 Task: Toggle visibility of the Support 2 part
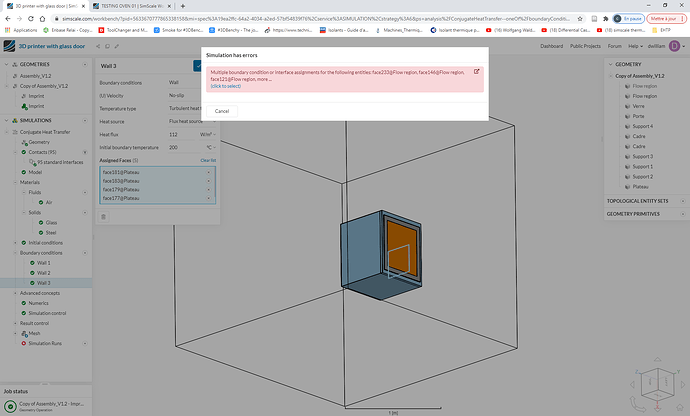(628, 177)
